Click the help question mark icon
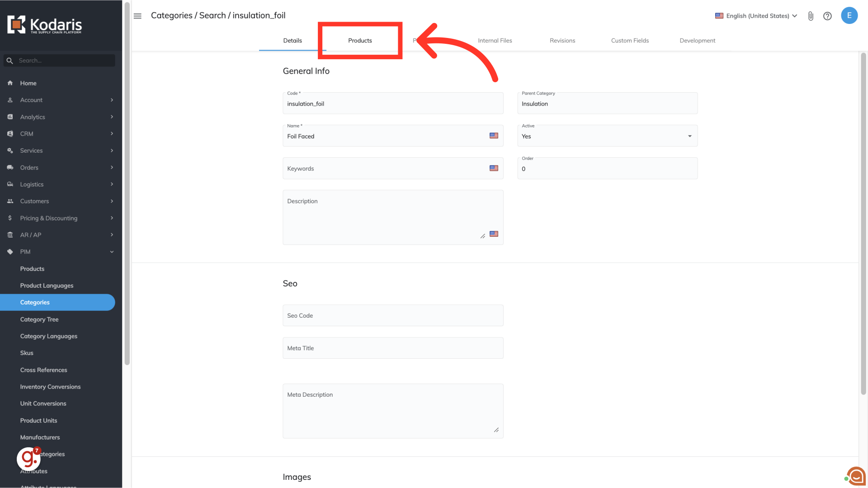 827,16
